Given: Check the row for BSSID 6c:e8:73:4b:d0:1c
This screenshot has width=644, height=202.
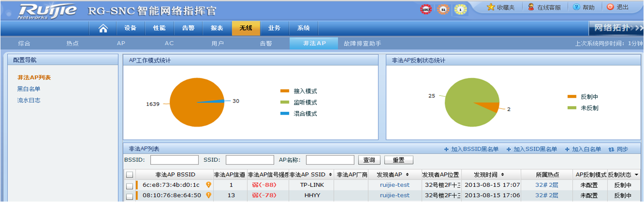Looking at the screenshot, I should click(x=129, y=185).
